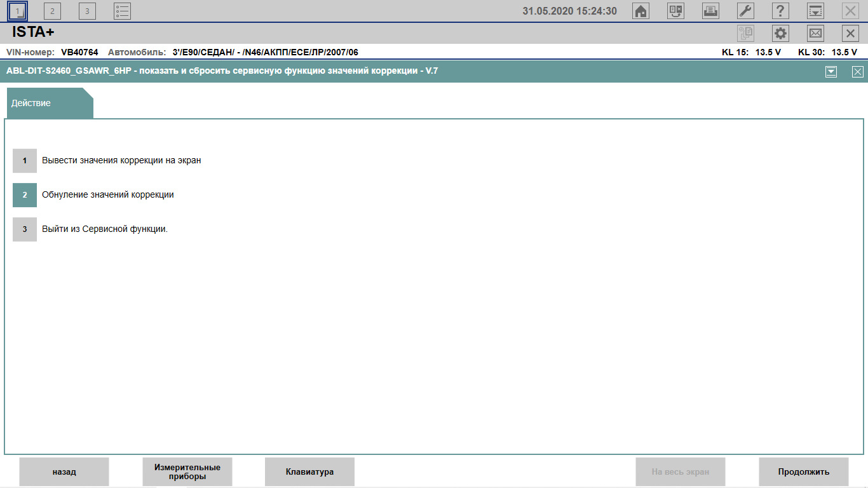Image resolution: width=868 pixels, height=488 pixels.
Task: Click the date and time display
Action: coord(569,11)
